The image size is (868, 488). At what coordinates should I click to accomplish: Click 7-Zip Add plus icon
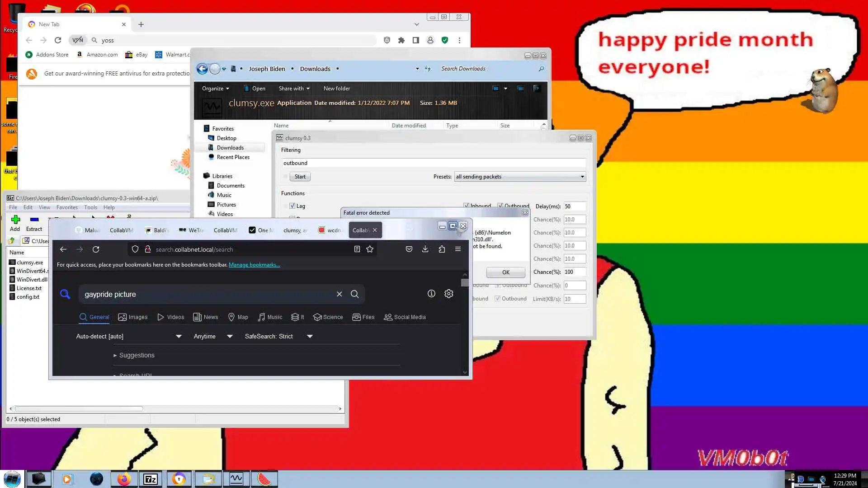[x=15, y=220]
